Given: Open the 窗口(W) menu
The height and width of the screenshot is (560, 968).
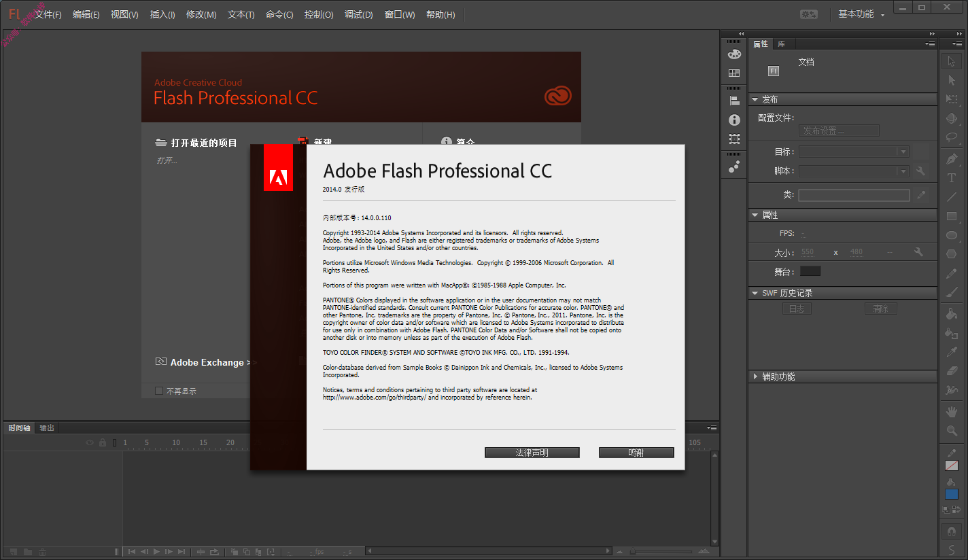Looking at the screenshot, I should pos(400,15).
